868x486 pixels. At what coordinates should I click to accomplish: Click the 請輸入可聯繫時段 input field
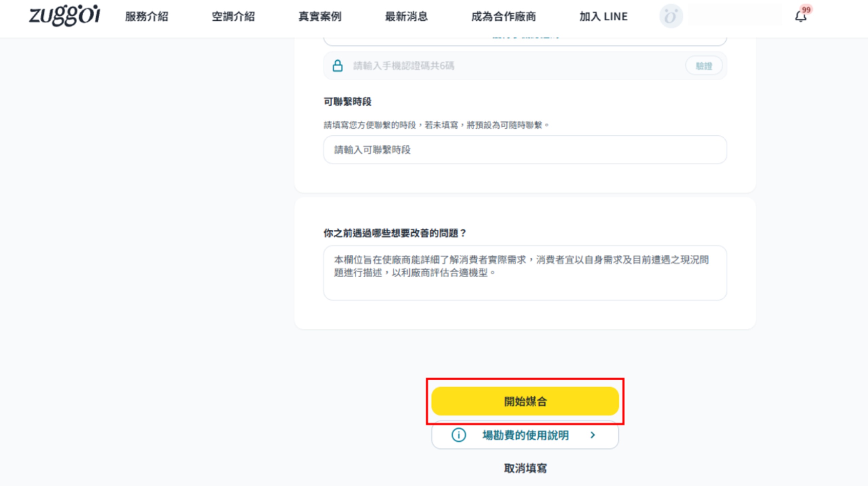[525, 150]
